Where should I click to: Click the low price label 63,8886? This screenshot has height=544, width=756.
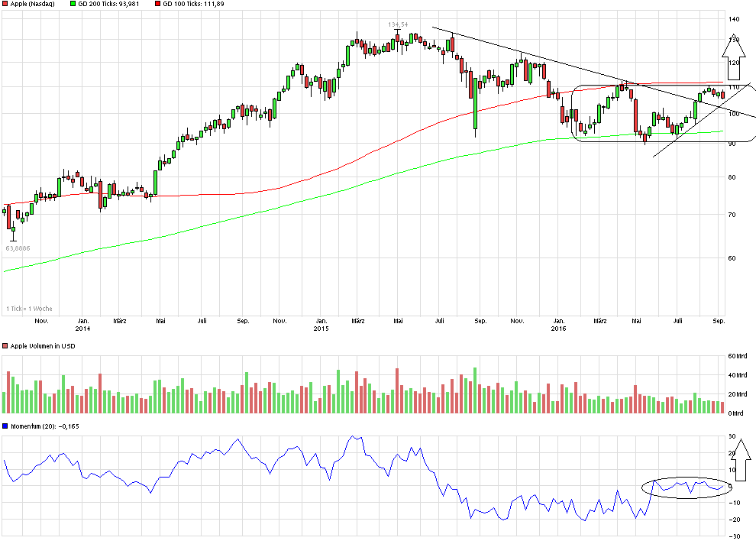[x=18, y=248]
